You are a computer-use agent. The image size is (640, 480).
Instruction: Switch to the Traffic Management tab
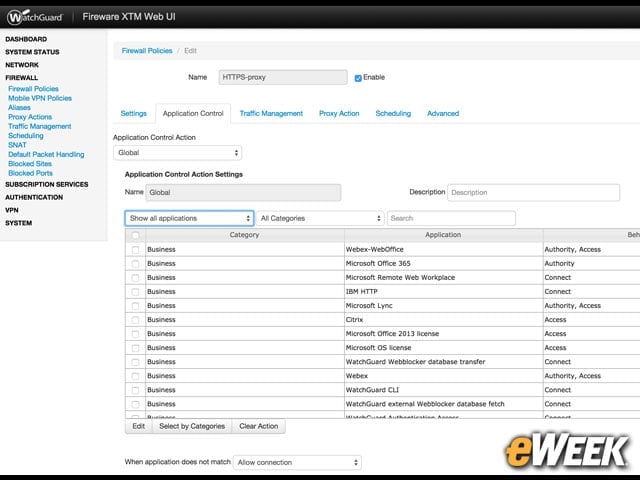[271, 113]
